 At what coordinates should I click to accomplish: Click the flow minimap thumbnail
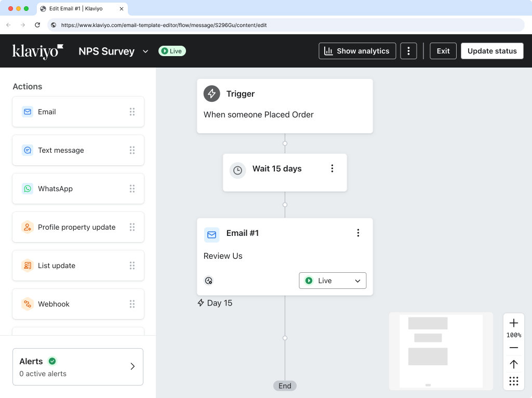(441, 351)
